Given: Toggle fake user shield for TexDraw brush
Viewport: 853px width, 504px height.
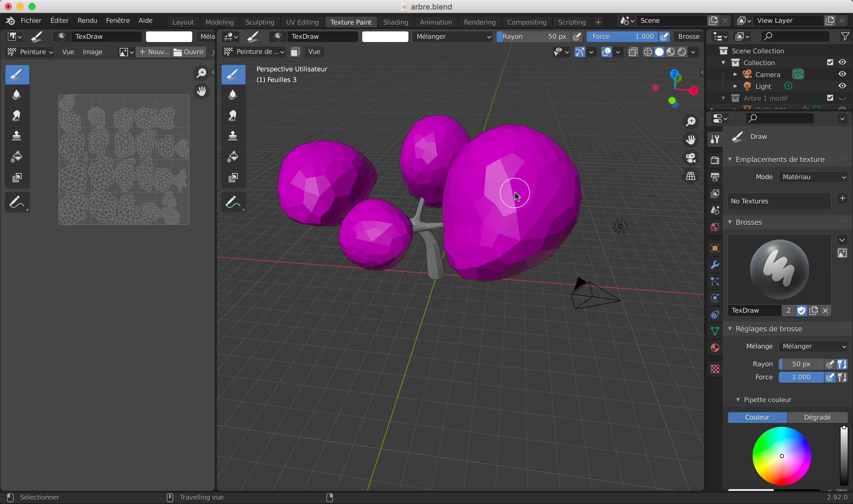Looking at the screenshot, I should pyautogui.click(x=801, y=310).
